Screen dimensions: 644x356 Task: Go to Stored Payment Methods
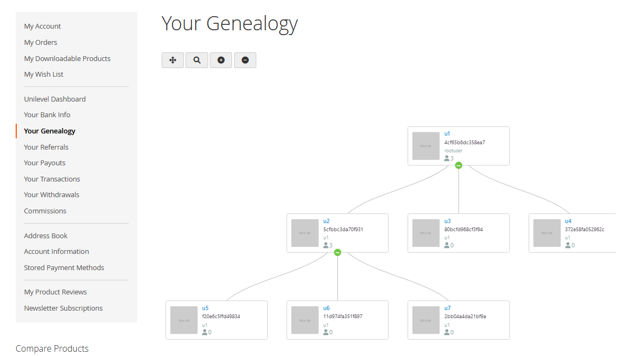[x=64, y=267]
